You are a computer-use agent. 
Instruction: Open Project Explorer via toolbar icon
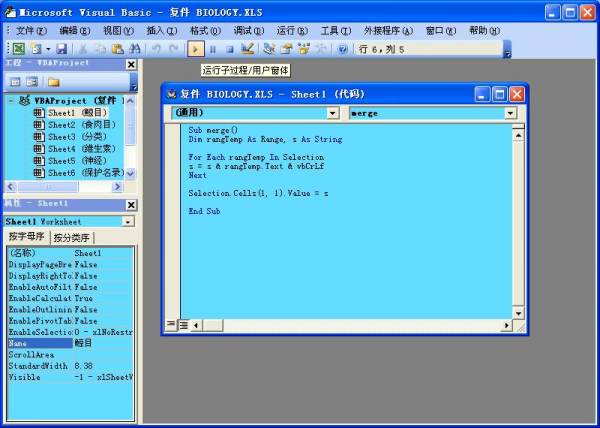point(269,49)
